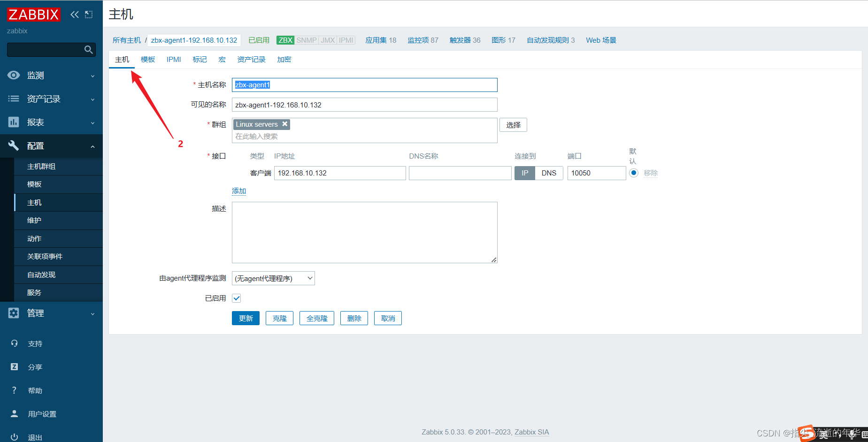
Task: Open 自动发现规则 3 link
Action: coord(551,40)
